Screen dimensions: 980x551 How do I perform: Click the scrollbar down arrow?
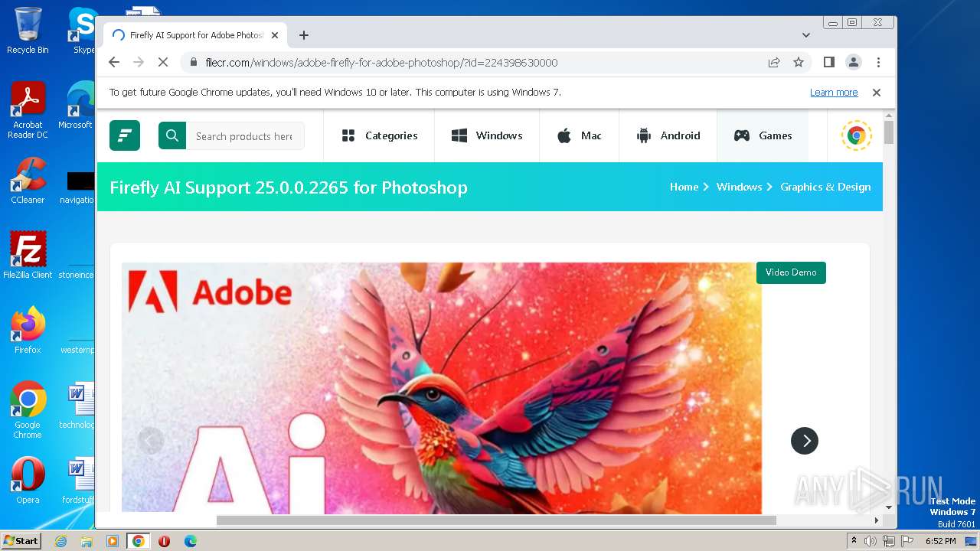click(x=889, y=507)
